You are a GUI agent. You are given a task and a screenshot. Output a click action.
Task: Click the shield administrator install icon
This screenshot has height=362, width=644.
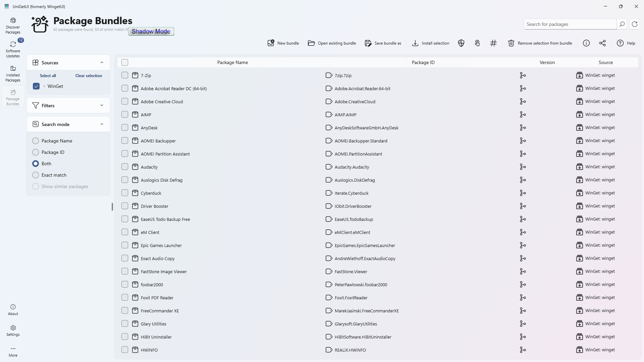point(461,43)
